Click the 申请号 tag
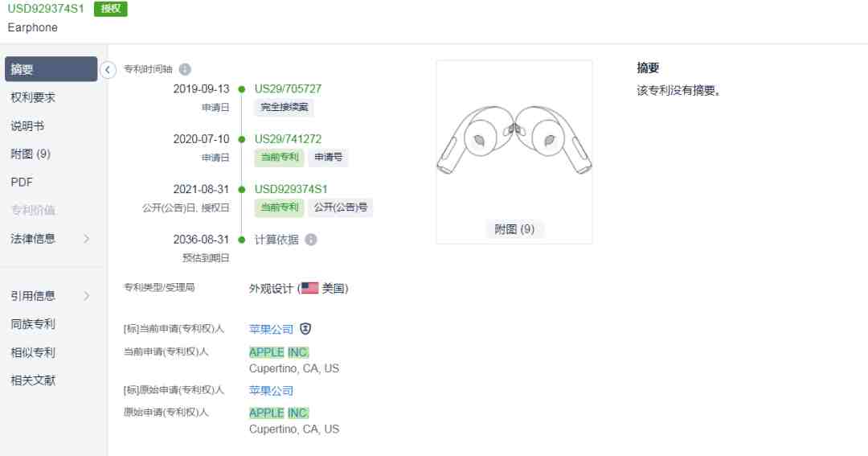Image resolution: width=868 pixels, height=456 pixels. 328,158
